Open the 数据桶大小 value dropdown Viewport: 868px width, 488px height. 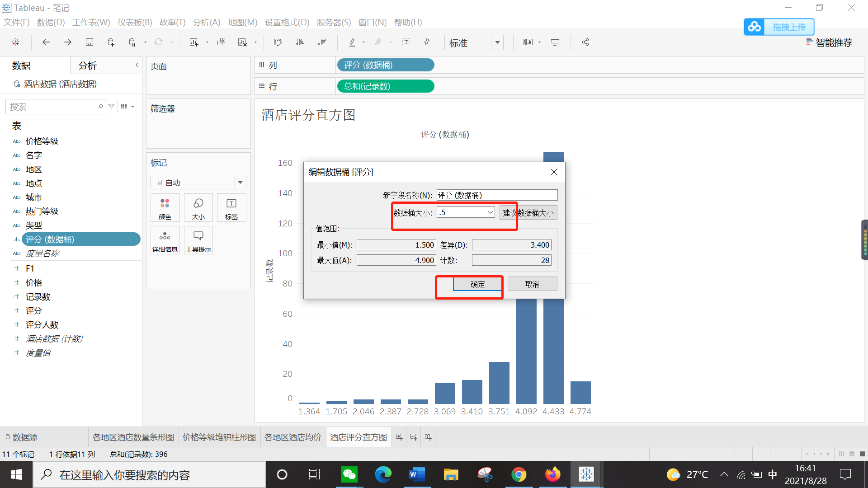click(491, 212)
